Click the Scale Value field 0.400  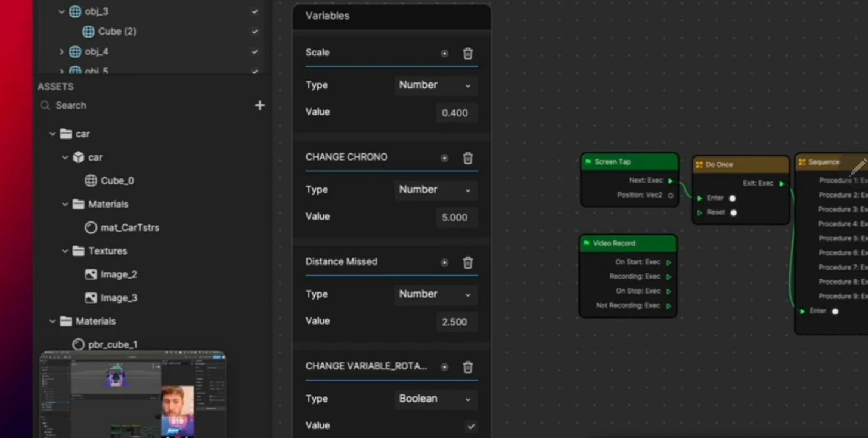tap(457, 113)
